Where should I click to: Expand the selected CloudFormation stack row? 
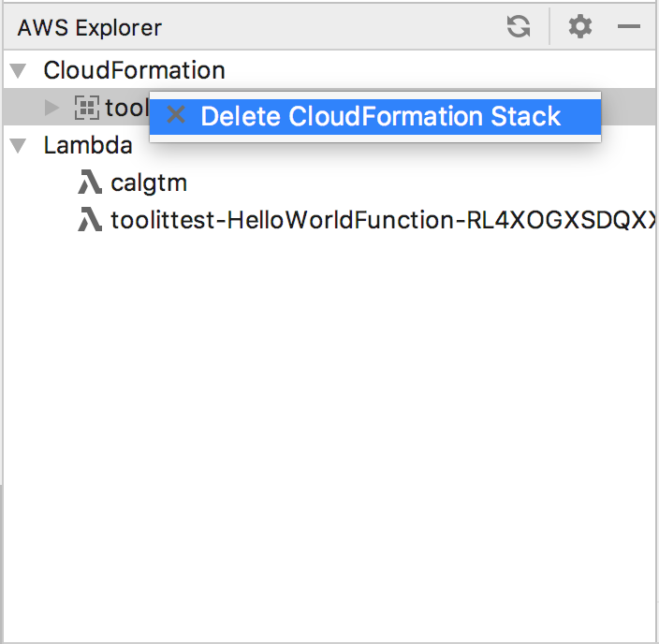[52, 108]
